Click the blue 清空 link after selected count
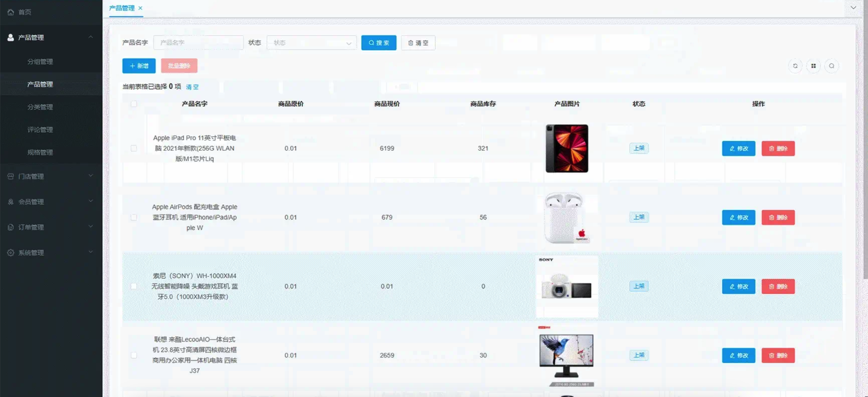 click(x=192, y=87)
